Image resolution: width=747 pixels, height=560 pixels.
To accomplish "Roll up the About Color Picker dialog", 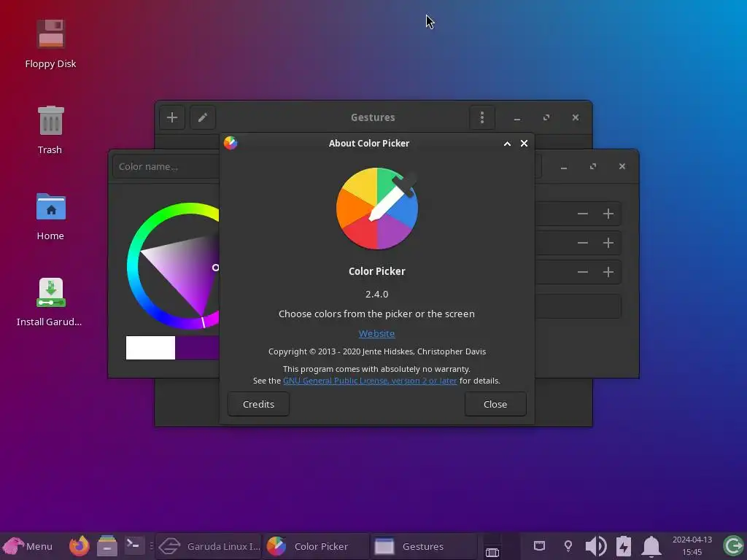I will 508,144.
